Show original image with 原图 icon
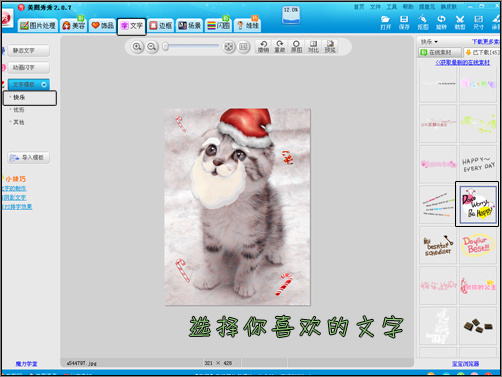502x377 pixels. tap(296, 47)
